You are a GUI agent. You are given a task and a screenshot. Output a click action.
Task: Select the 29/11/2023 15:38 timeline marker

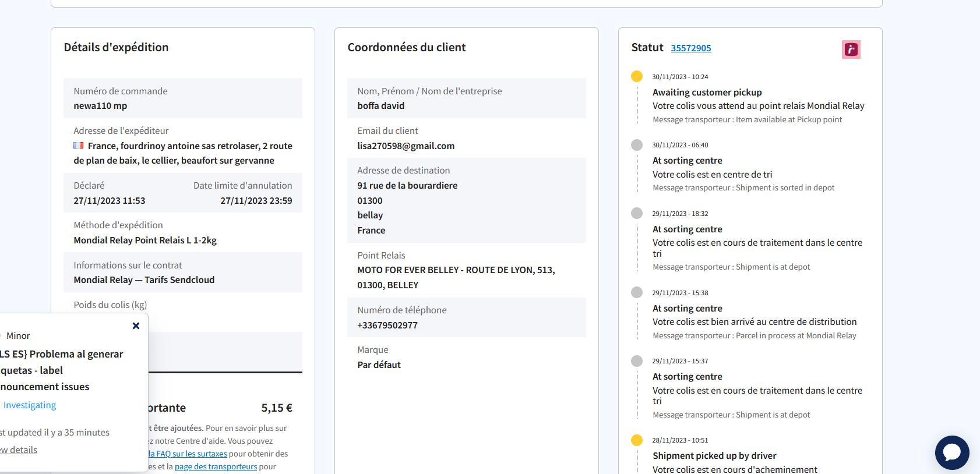coord(637,292)
